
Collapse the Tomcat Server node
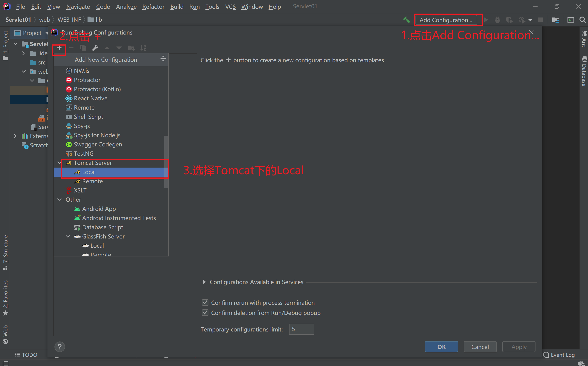click(59, 163)
